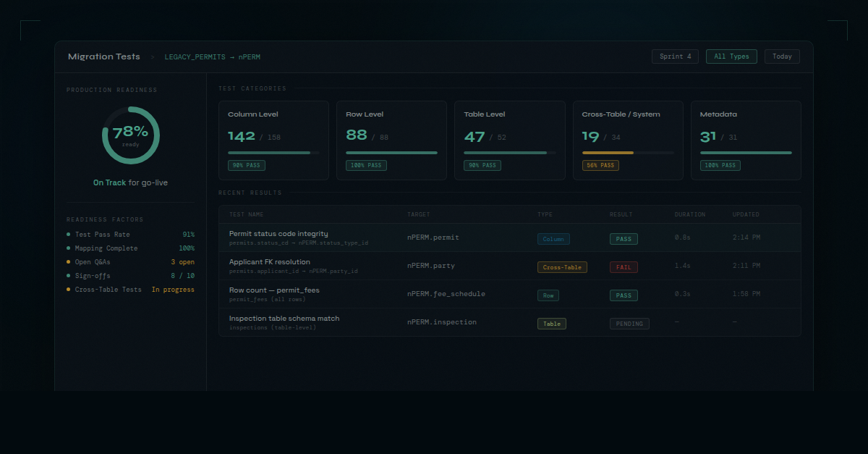
Task: Click the PENDING result badge
Action: (629, 324)
